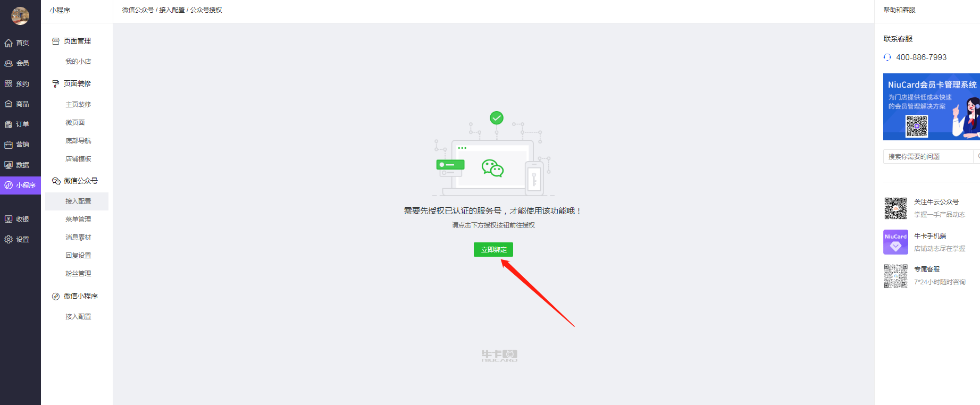Click the NiuCard会员卡管理系统 banner

point(932,107)
